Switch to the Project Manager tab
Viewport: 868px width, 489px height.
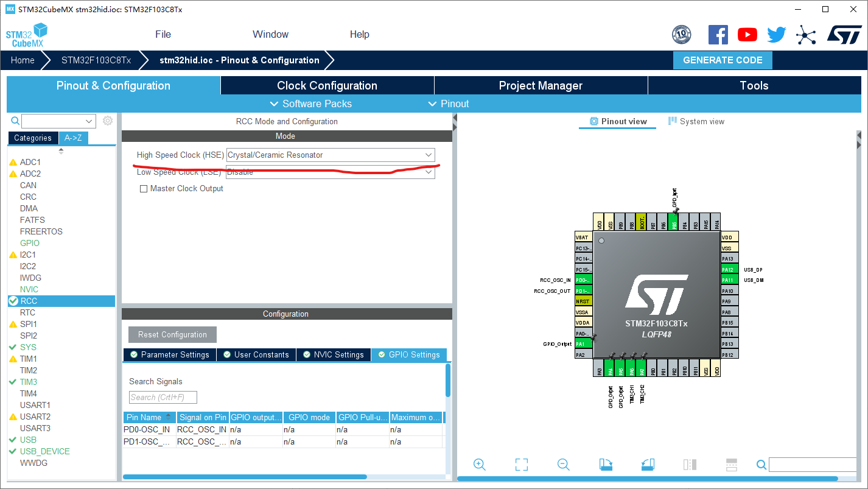(541, 86)
